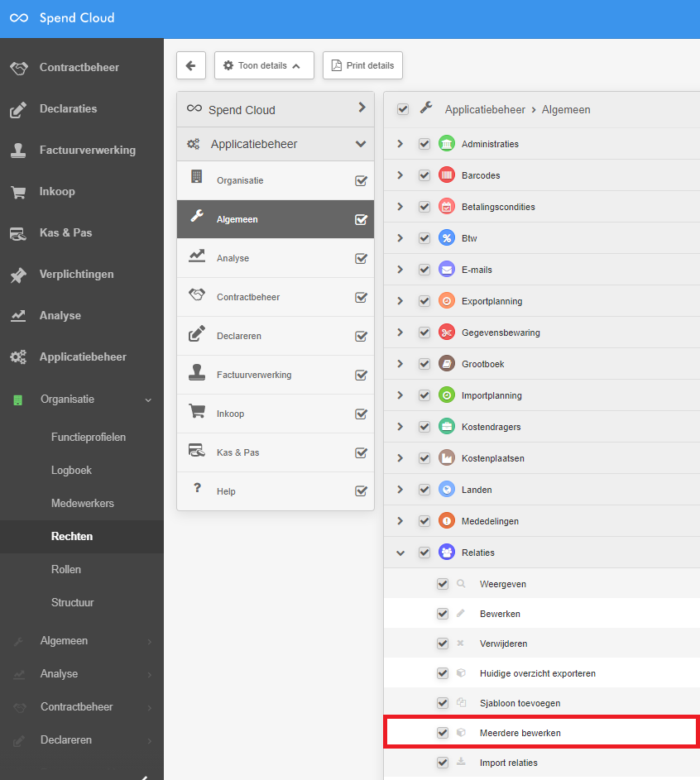Select Kas & Pas in the module list
The height and width of the screenshot is (780, 700).
276,452
